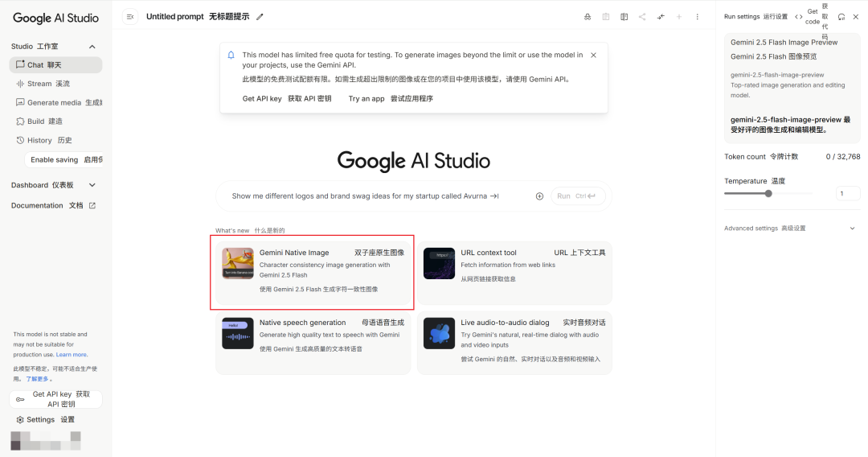Viewport: 868px width, 457px height.
Task: Click the plus new chat icon in toolbar
Action: click(678, 17)
